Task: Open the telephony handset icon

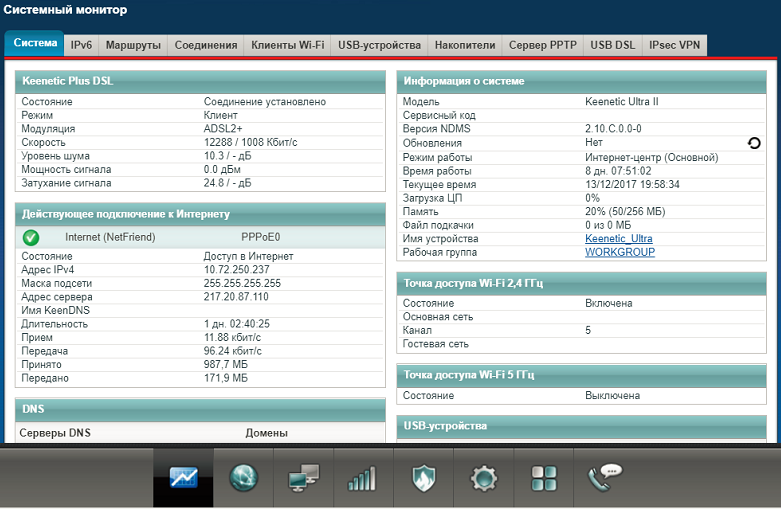Action: click(605, 476)
